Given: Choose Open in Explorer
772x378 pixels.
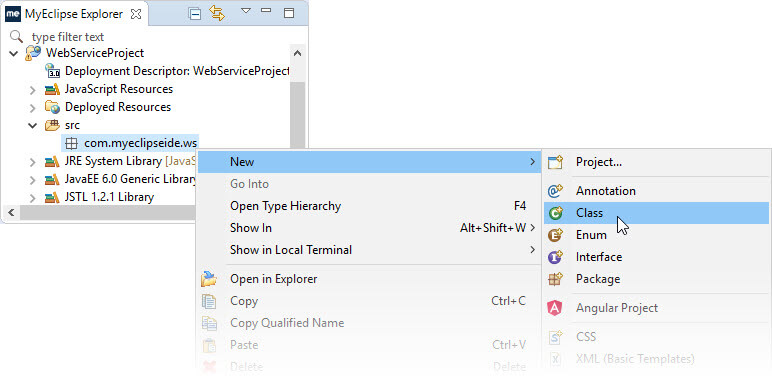Looking at the screenshot, I should coord(368,279).
